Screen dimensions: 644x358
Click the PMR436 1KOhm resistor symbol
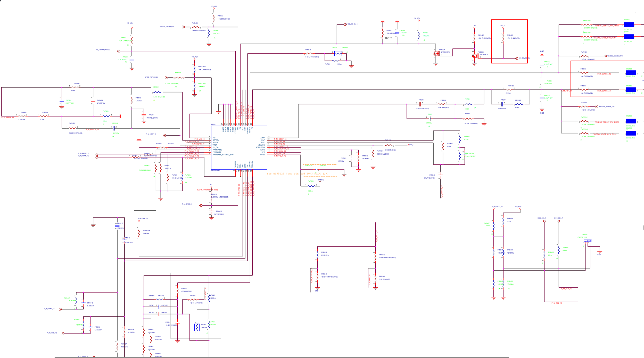(311, 186)
